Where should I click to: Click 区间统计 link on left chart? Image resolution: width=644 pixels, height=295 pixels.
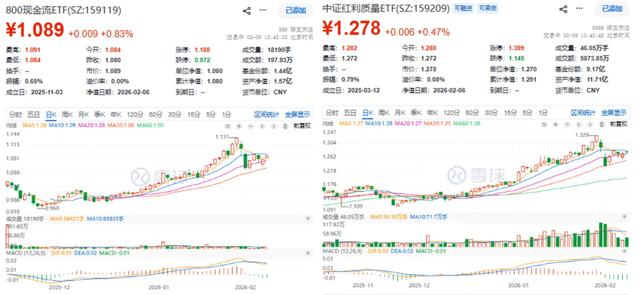[266, 114]
